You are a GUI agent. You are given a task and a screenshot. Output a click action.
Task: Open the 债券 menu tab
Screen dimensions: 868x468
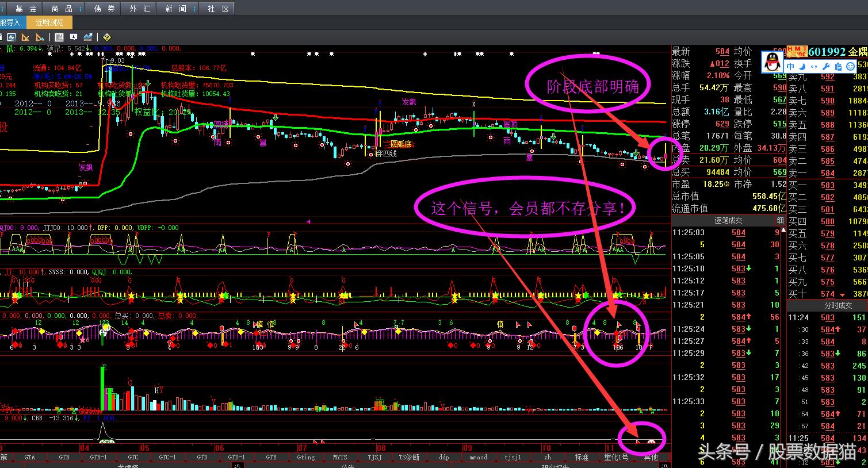104,9
